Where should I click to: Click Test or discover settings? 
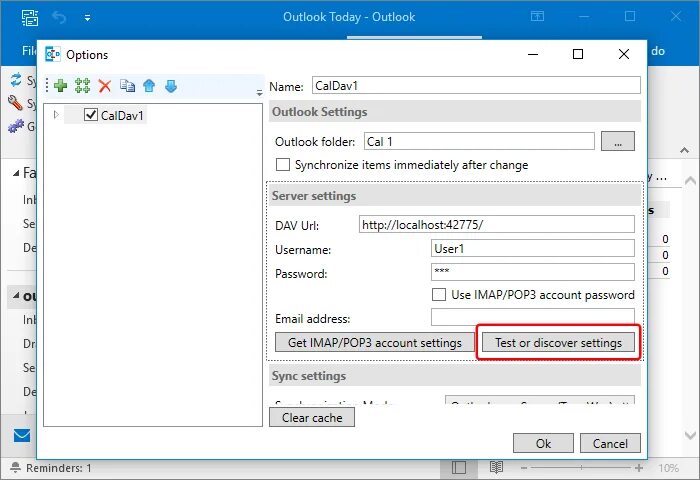pos(558,342)
